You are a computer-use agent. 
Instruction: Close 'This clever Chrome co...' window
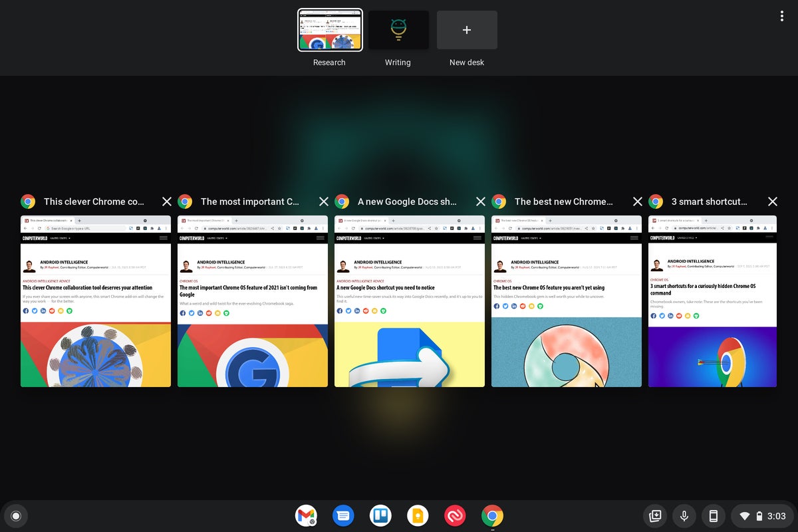pos(167,201)
